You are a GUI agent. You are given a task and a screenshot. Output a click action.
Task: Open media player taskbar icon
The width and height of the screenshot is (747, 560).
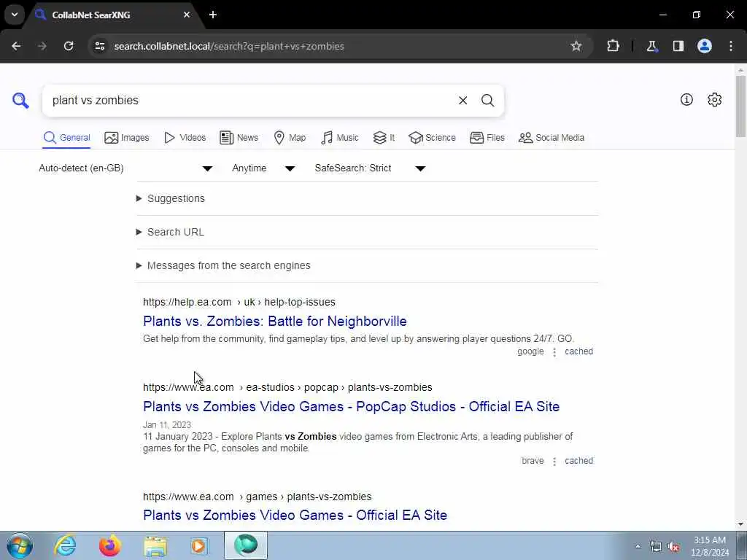(200, 545)
